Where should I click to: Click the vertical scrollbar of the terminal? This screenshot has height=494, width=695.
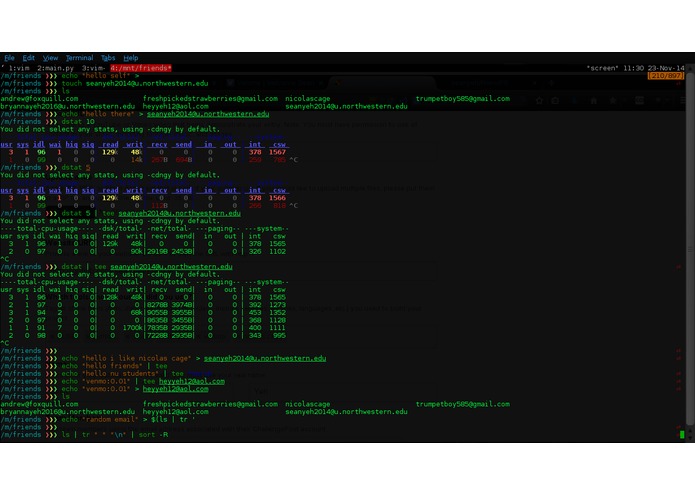[690, 248]
